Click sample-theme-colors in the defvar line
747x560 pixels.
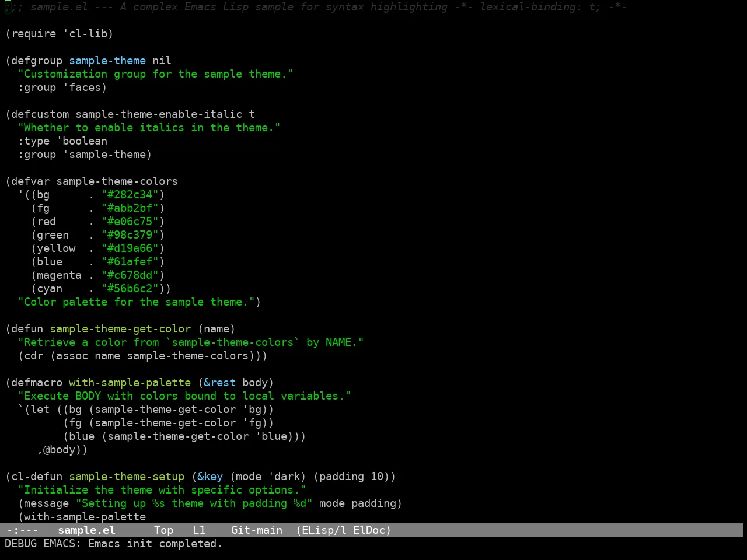[x=117, y=181]
